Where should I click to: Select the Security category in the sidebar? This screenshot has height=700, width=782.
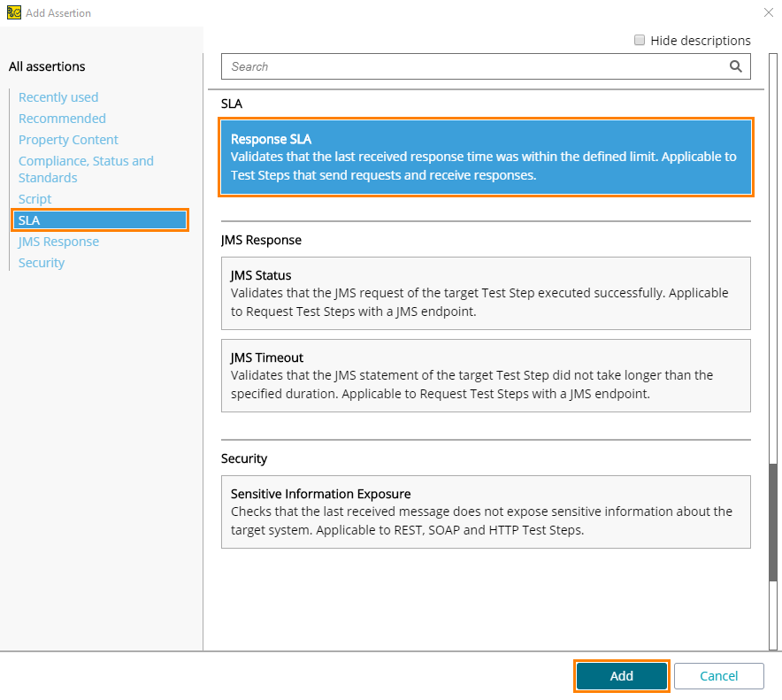click(41, 262)
